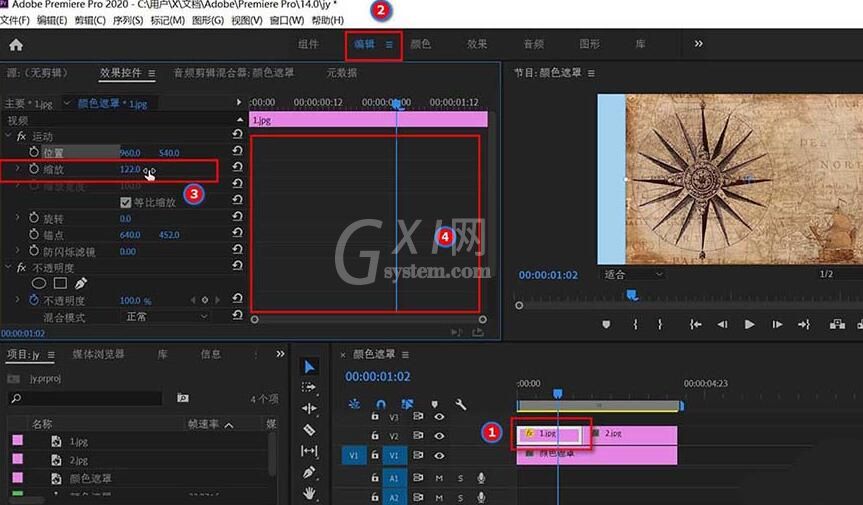Go to In point
Image resolution: width=863 pixels, height=505 pixels.
(696, 325)
